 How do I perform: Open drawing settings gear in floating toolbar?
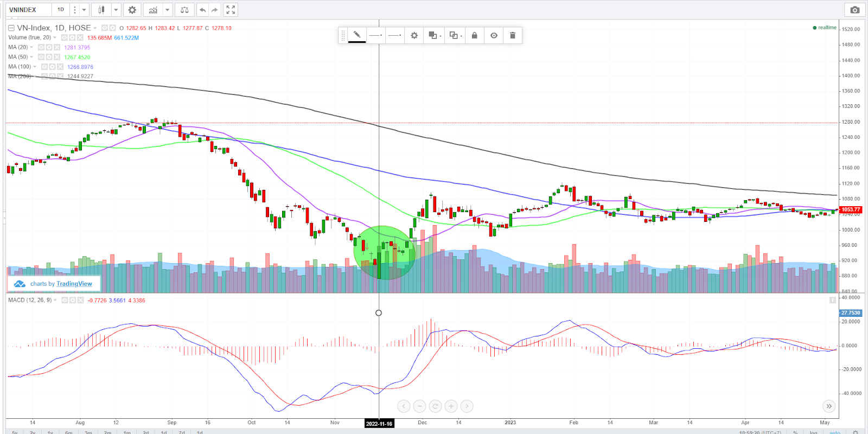point(414,35)
